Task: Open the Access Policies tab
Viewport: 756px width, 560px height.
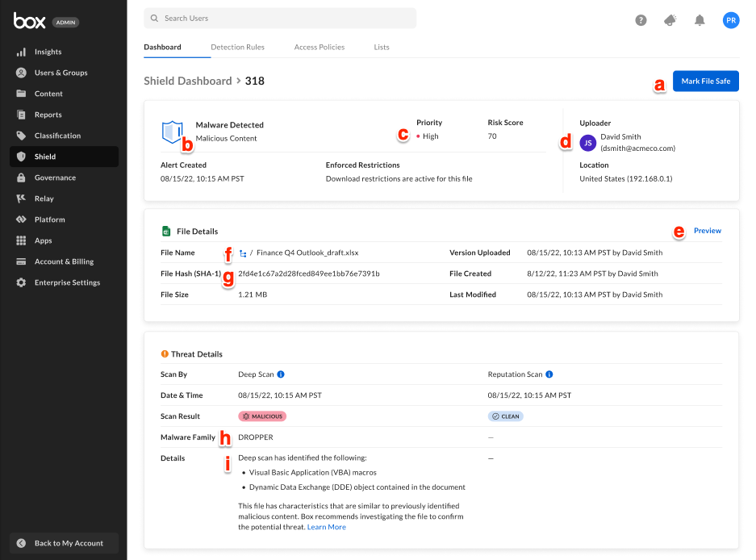Action: pos(320,48)
